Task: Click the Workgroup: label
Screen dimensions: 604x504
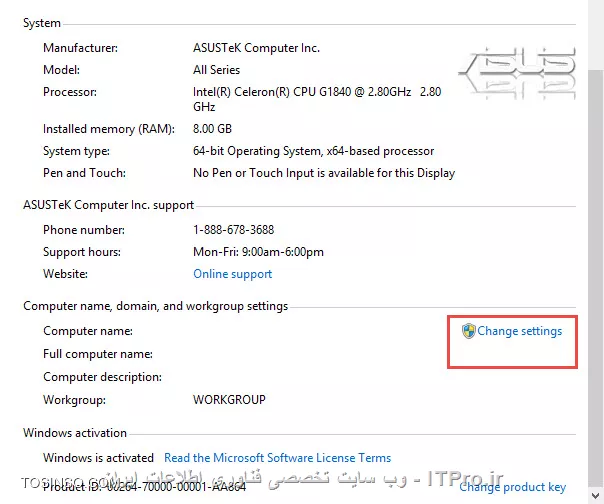Action: pyautogui.click(x=74, y=400)
